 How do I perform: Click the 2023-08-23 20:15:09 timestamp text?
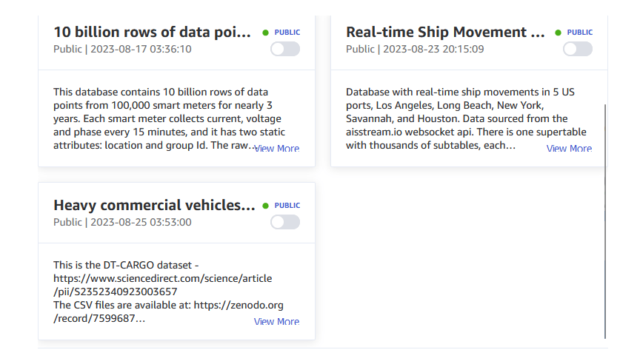pos(433,50)
